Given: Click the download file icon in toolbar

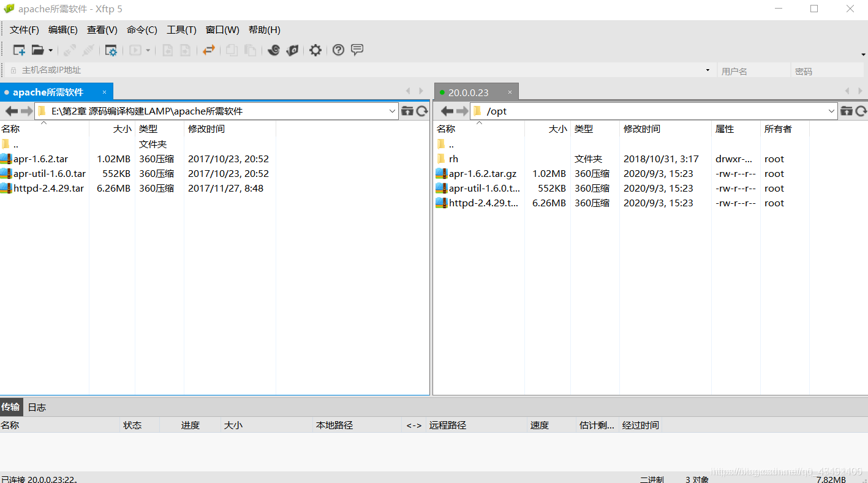Looking at the screenshot, I should pos(167,50).
